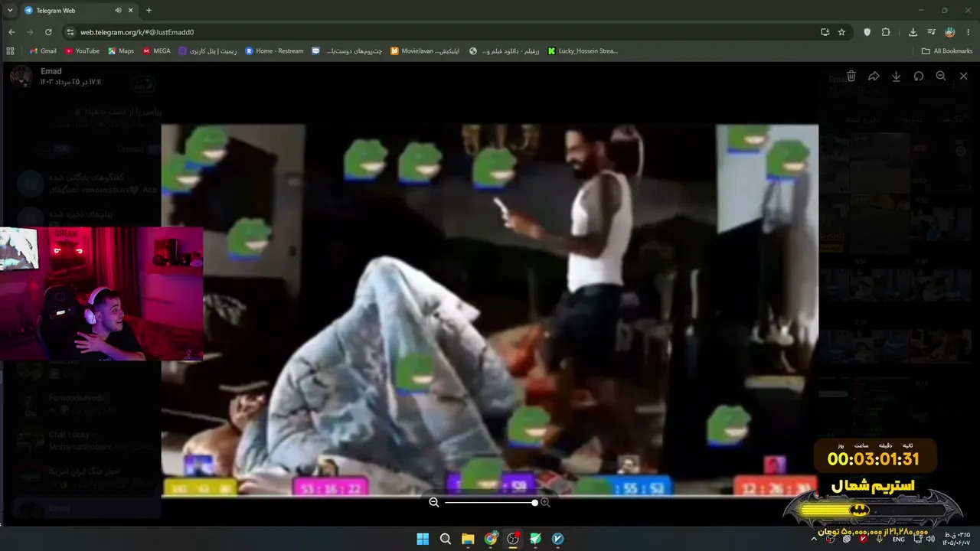980x551 pixels.
Task: Open the install app icon in address bar
Action: pos(825,32)
